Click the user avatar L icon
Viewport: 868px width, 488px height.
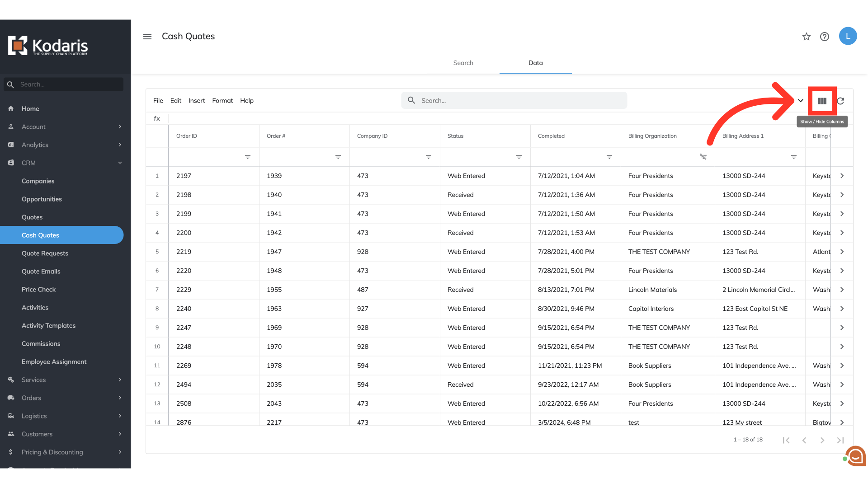pyautogui.click(x=848, y=36)
